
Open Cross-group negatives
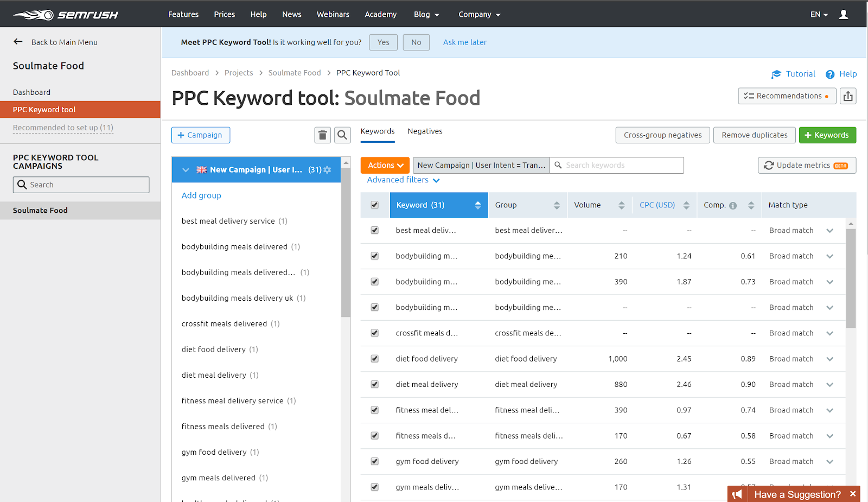click(x=663, y=135)
